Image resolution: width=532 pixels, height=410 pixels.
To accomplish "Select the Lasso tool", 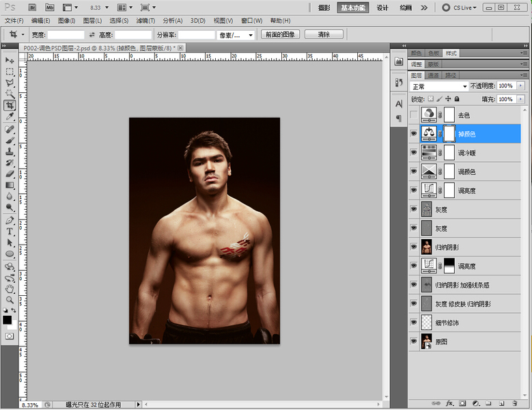I will 10,83.
